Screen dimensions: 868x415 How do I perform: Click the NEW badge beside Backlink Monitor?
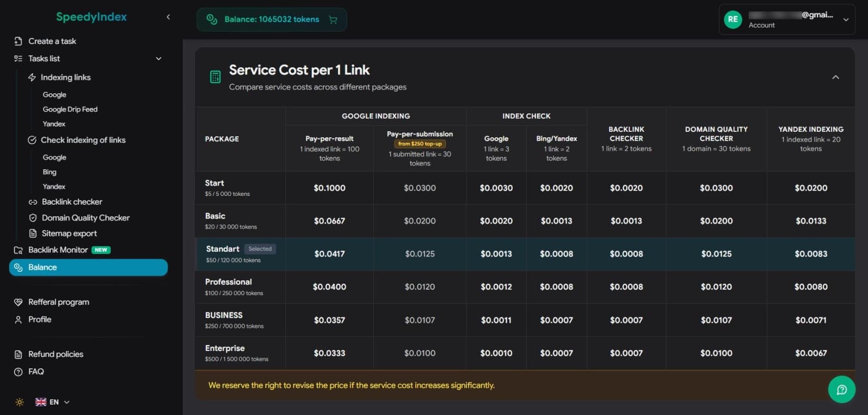pos(101,250)
